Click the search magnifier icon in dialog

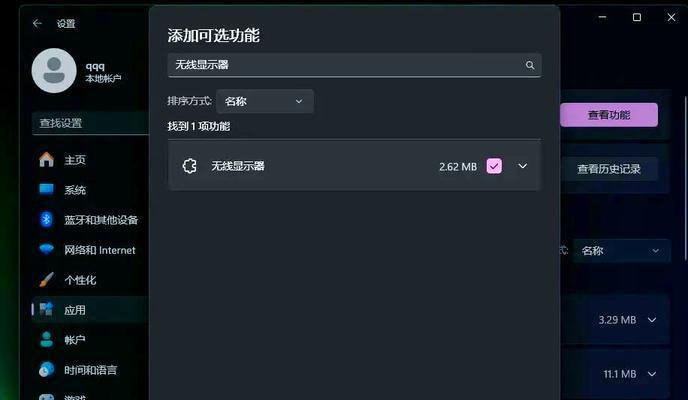click(530, 65)
